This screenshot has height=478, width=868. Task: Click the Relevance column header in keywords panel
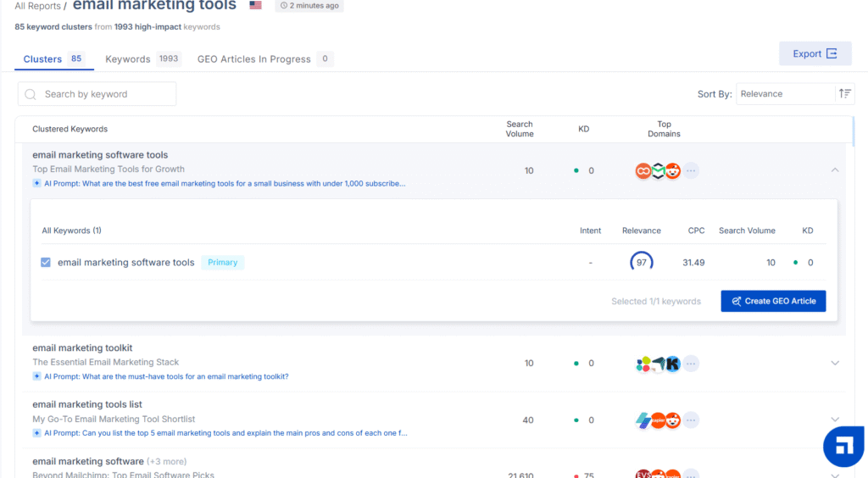(642, 231)
